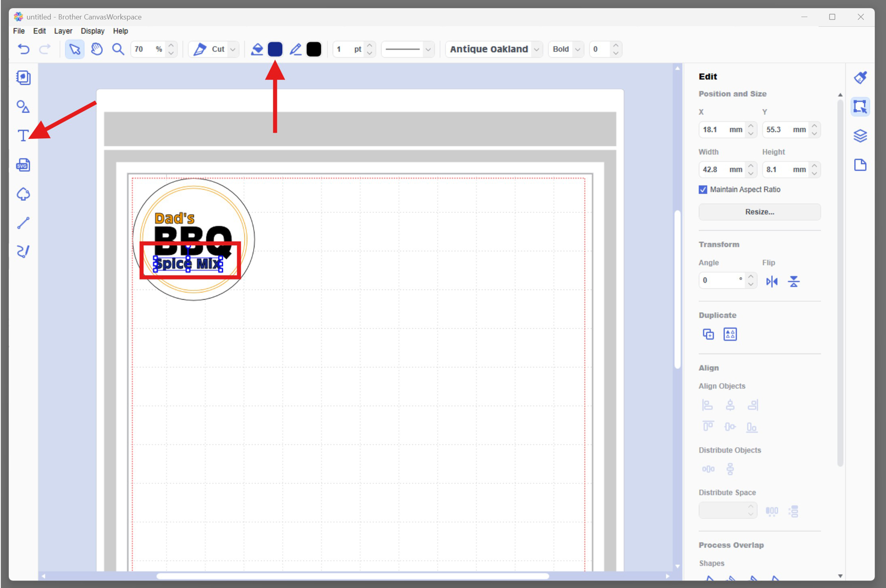Align objects to horizontal center
This screenshot has height=588, width=886.
point(730,405)
